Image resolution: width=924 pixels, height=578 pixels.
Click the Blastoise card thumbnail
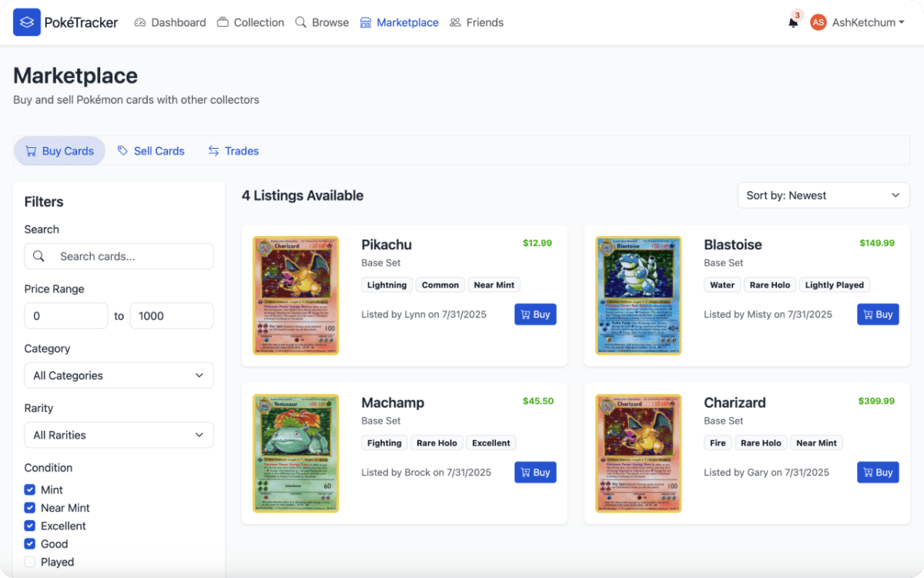click(638, 295)
